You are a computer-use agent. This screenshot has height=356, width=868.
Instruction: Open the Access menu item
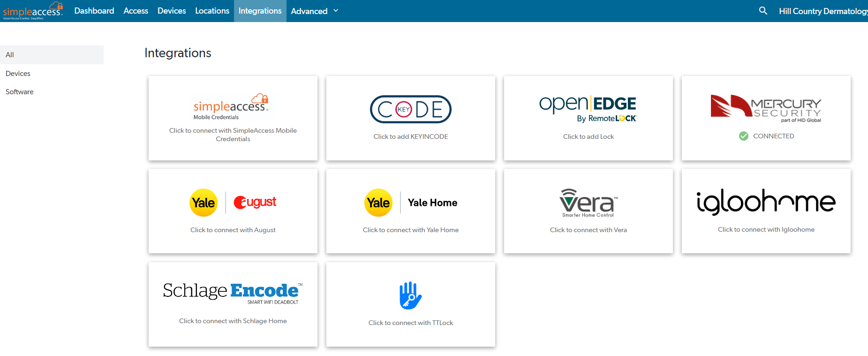136,11
